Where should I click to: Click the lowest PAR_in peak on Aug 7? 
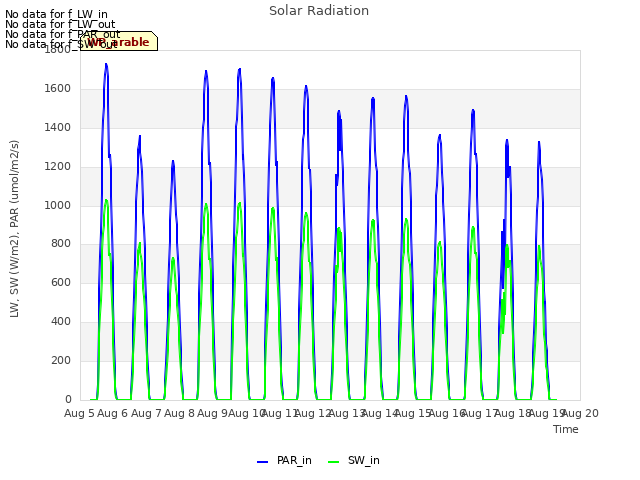pyautogui.click(x=173, y=162)
